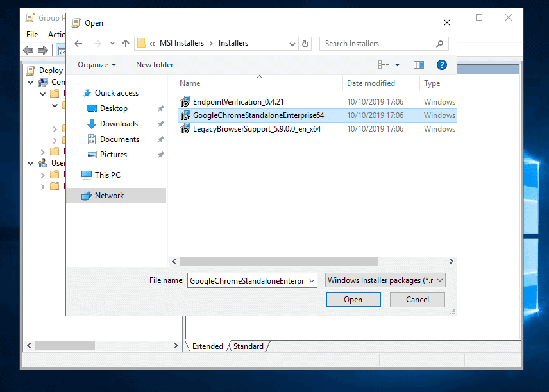Switch to the Standard tab
The height and width of the screenshot is (392, 549).
(248, 346)
